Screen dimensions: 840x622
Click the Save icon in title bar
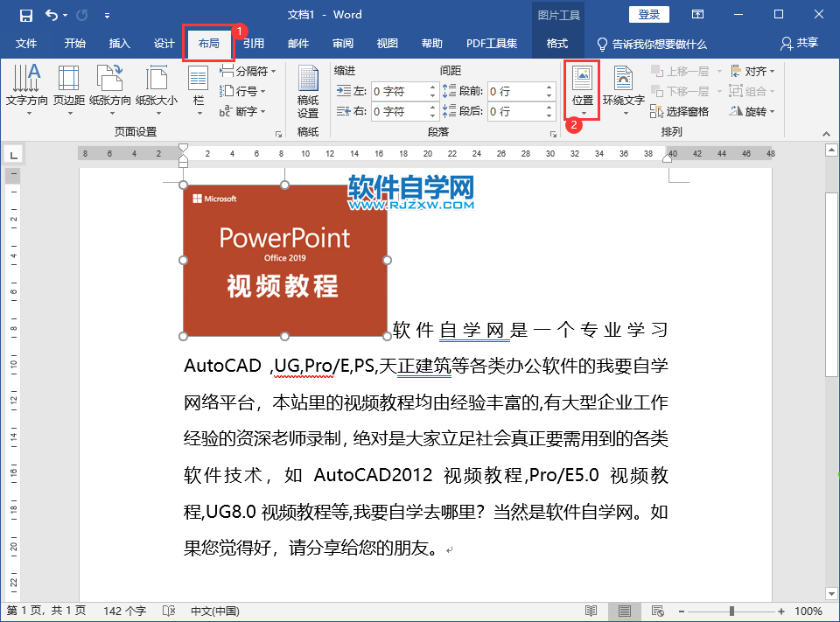click(25, 15)
